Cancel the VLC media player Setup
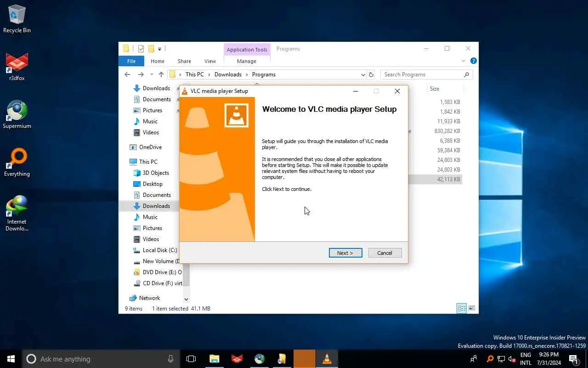588x368 pixels. click(385, 253)
